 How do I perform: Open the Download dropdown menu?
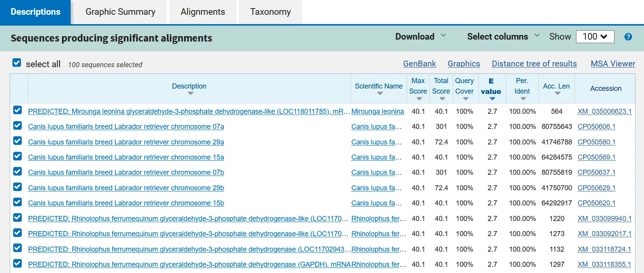pos(420,37)
